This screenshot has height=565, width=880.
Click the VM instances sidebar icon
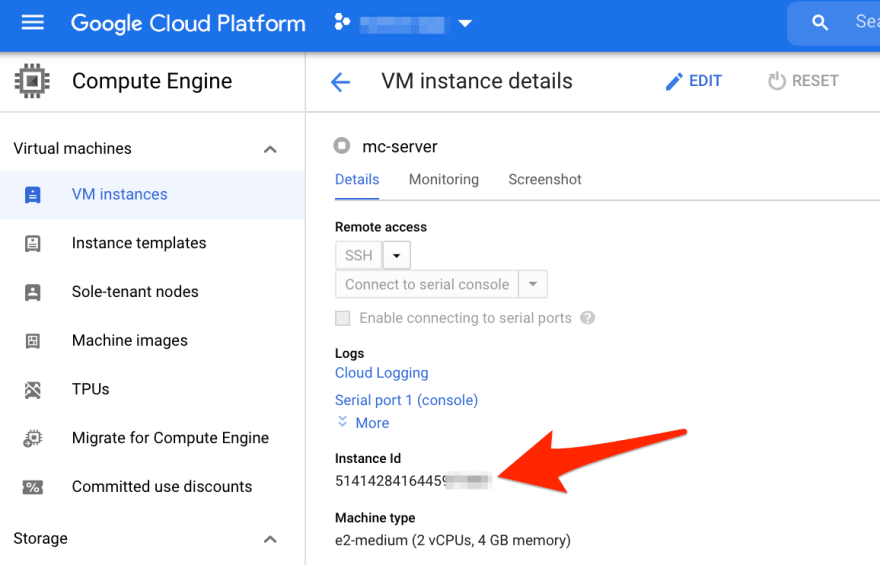point(33,195)
